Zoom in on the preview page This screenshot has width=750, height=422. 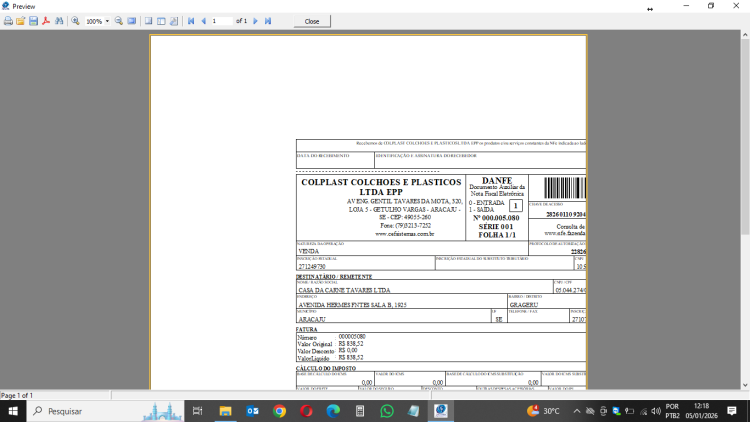point(76,21)
